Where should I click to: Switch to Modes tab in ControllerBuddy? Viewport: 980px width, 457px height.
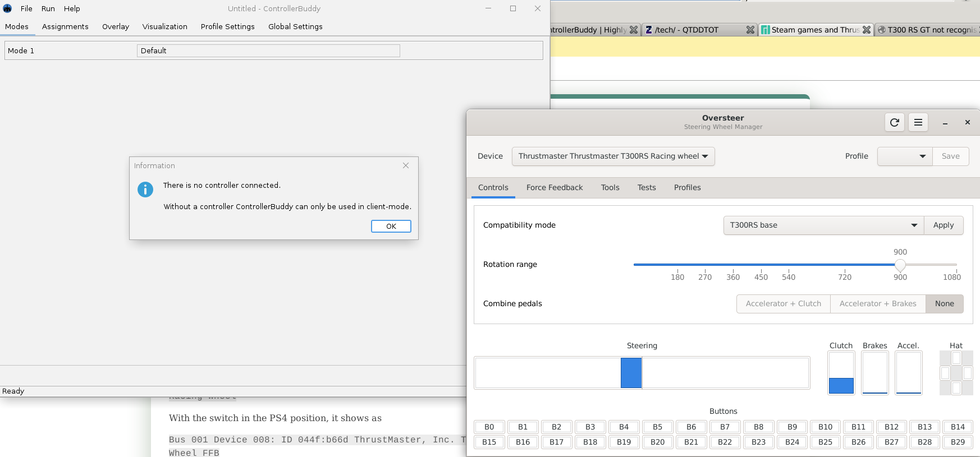click(x=17, y=26)
